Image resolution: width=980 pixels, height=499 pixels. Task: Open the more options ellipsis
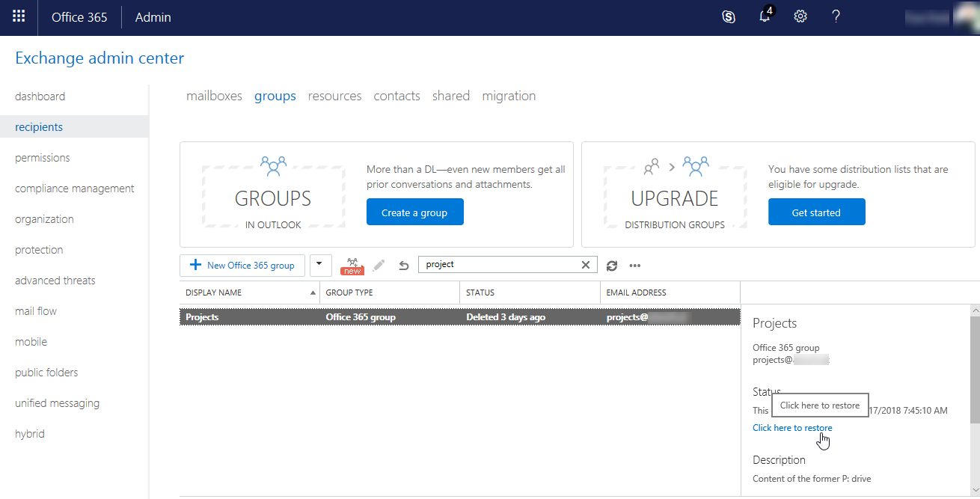pyautogui.click(x=635, y=265)
